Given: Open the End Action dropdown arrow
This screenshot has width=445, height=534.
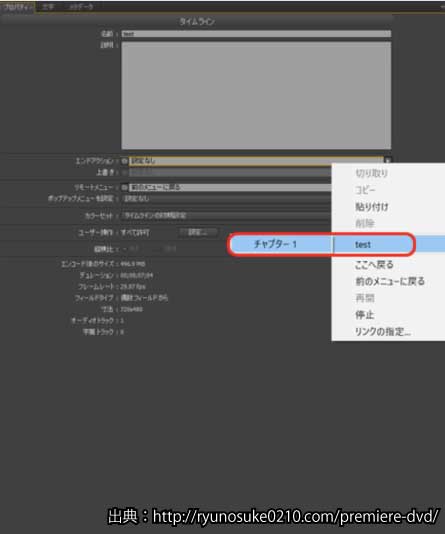Looking at the screenshot, I should click(x=388, y=160).
